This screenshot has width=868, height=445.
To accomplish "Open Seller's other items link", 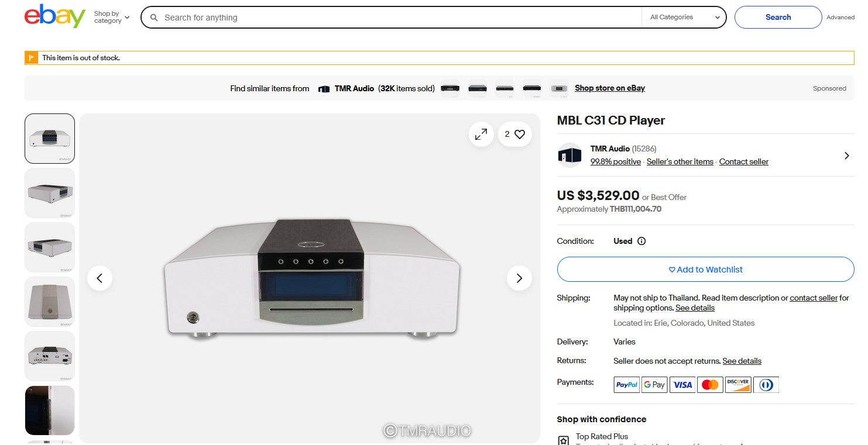I will click(680, 162).
